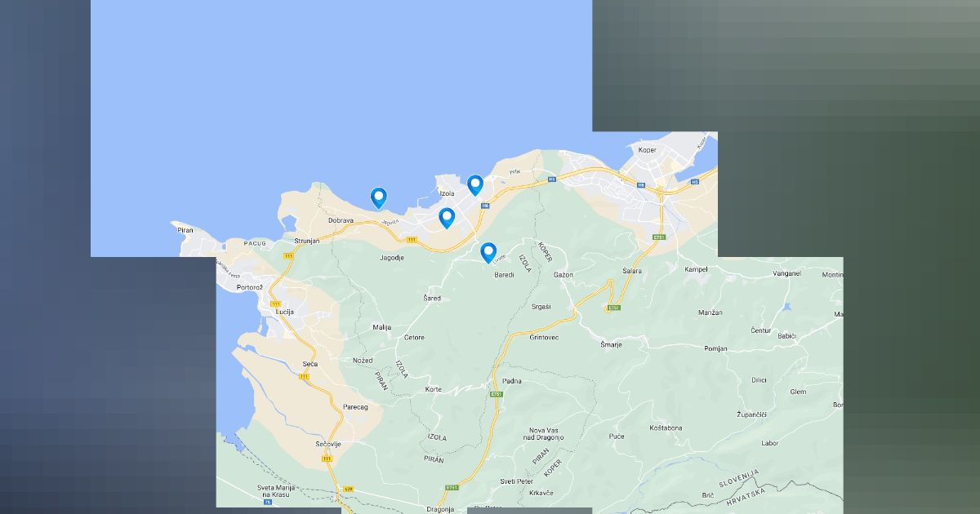Viewport: 980px width, 514px height.
Task: Click the Dobrava place label
Action: (341, 220)
